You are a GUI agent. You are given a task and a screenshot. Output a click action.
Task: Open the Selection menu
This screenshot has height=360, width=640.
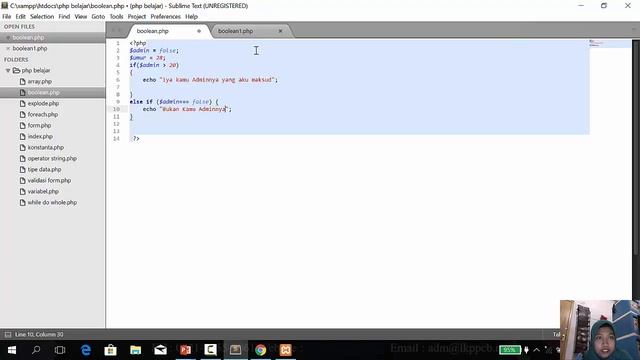click(x=42, y=17)
